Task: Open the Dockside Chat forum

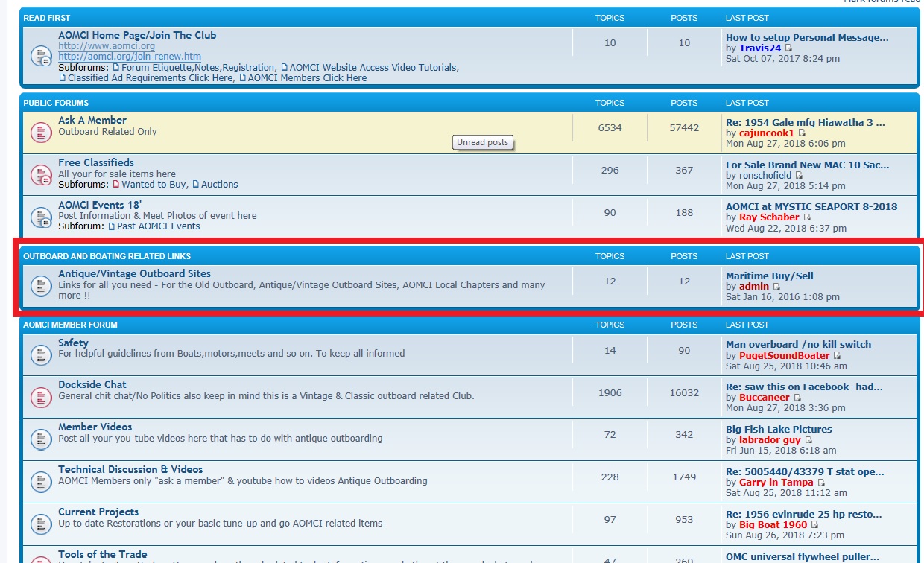Action: tap(92, 384)
